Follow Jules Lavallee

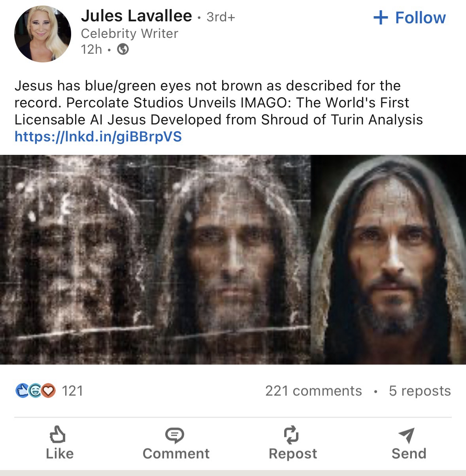(409, 17)
